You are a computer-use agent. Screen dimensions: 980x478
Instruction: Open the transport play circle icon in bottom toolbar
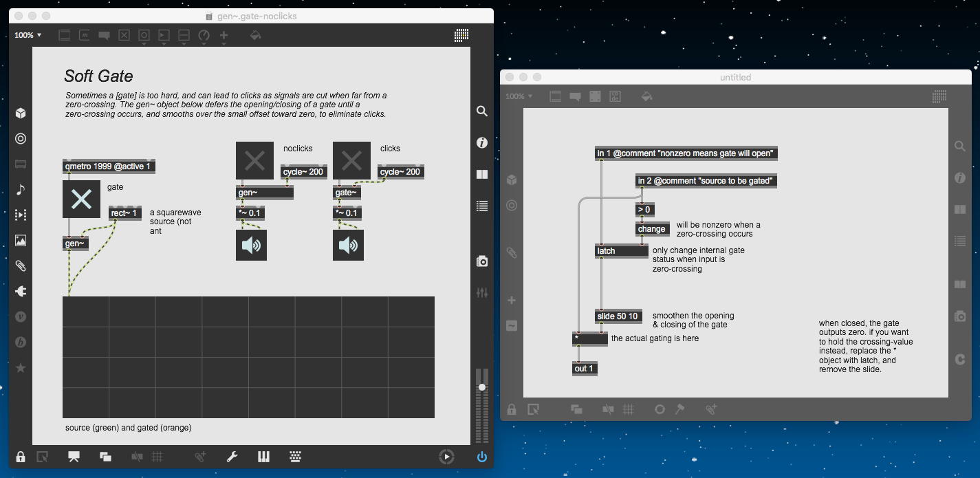point(446,457)
